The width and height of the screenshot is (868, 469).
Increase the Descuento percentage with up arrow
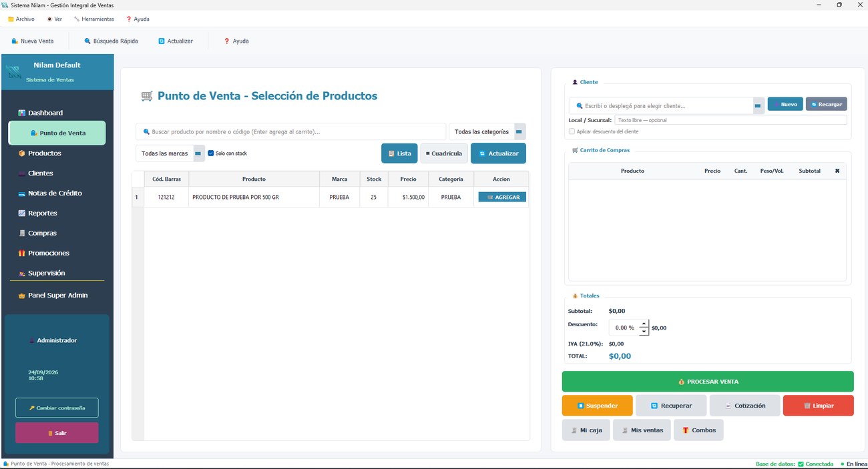[x=644, y=324]
